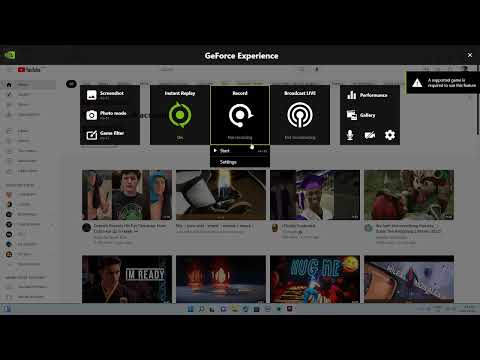Click the Record tile icon

(x=240, y=115)
